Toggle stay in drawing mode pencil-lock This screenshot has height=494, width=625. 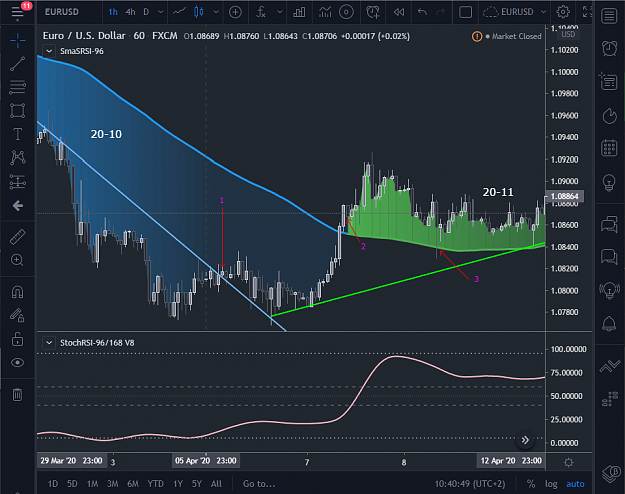(18, 315)
